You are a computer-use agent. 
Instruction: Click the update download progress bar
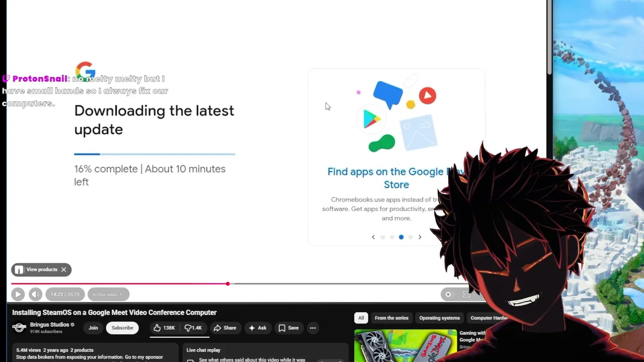[154, 154]
